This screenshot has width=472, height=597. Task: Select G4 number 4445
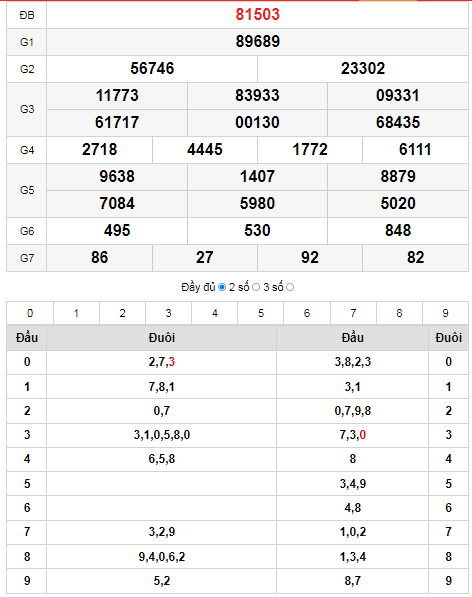click(x=205, y=150)
